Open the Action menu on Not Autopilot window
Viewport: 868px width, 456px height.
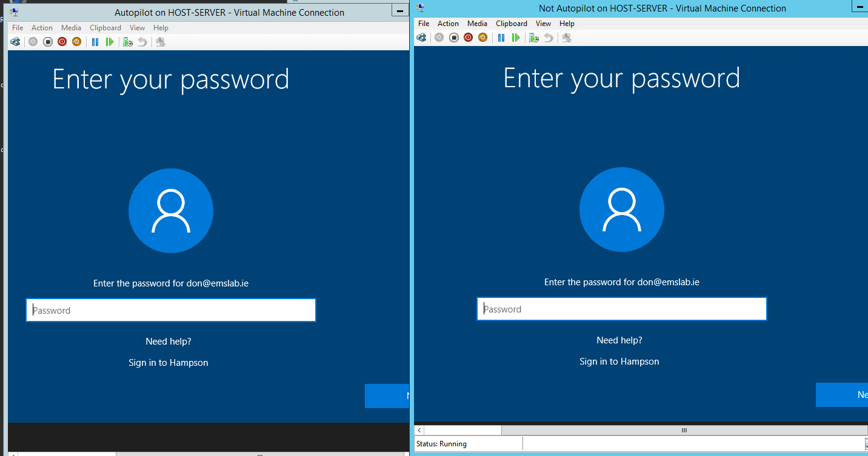pyautogui.click(x=448, y=23)
